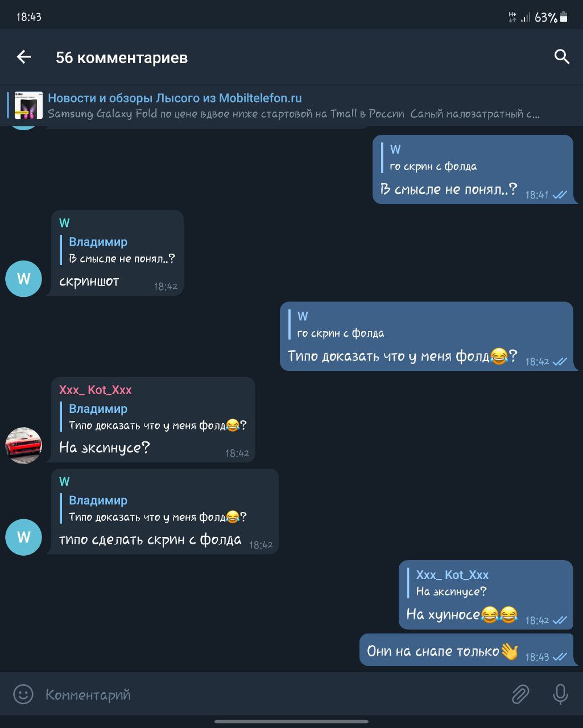This screenshot has width=583, height=728.
Task: Open W's avatar next to "скриншот" message
Action: click(x=23, y=279)
